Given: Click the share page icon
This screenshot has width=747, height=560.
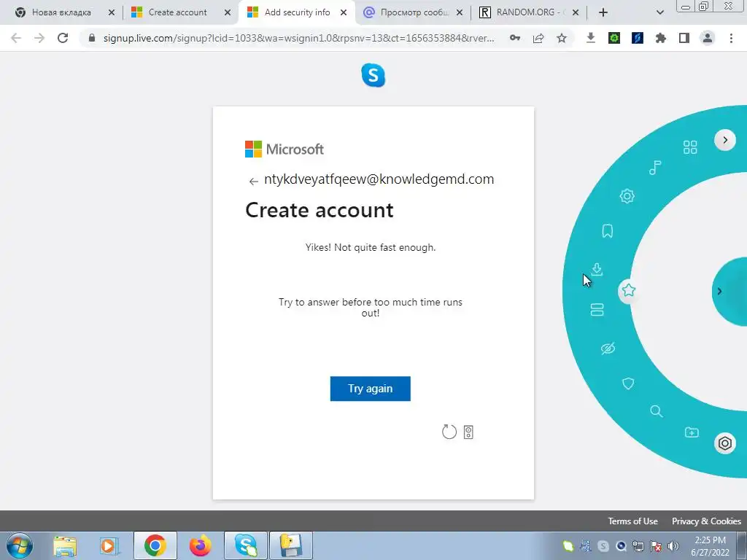Looking at the screenshot, I should pos(538,38).
